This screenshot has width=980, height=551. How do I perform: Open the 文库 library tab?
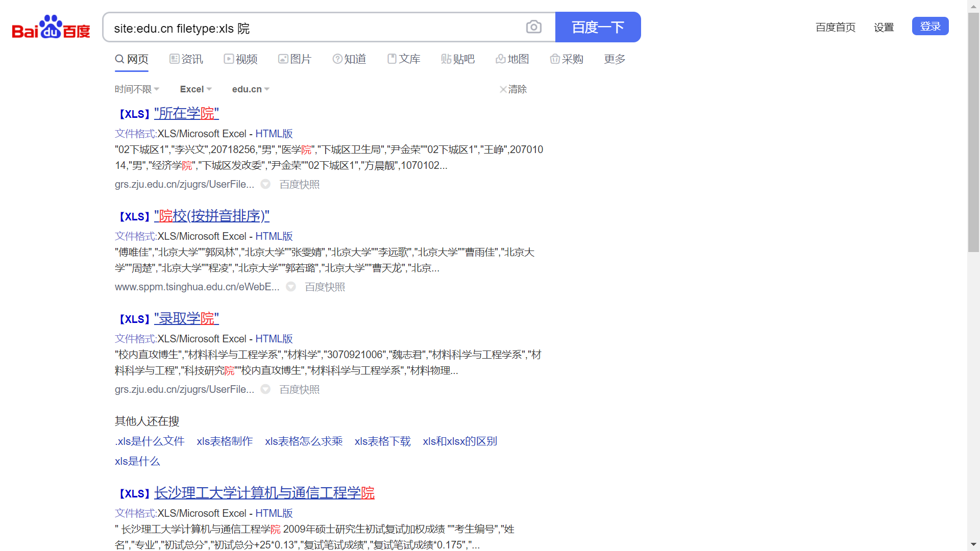[404, 59]
